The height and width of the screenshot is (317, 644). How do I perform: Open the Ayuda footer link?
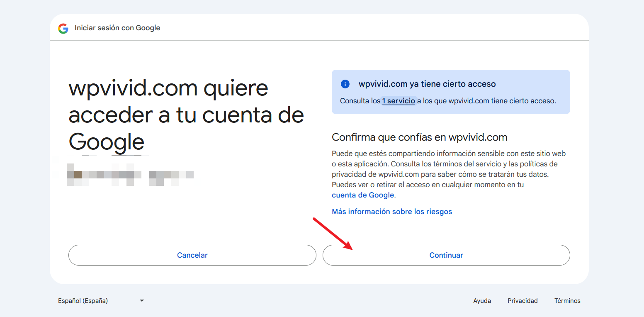pos(482,301)
